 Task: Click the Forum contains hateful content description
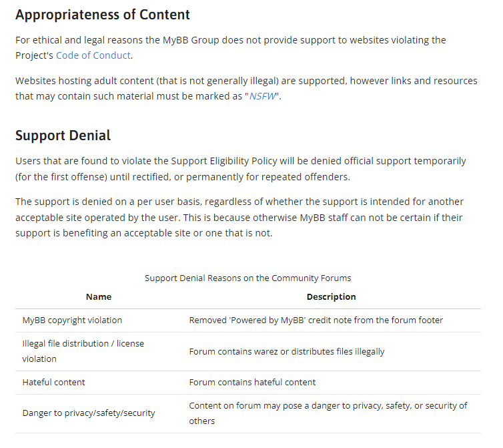point(252,383)
